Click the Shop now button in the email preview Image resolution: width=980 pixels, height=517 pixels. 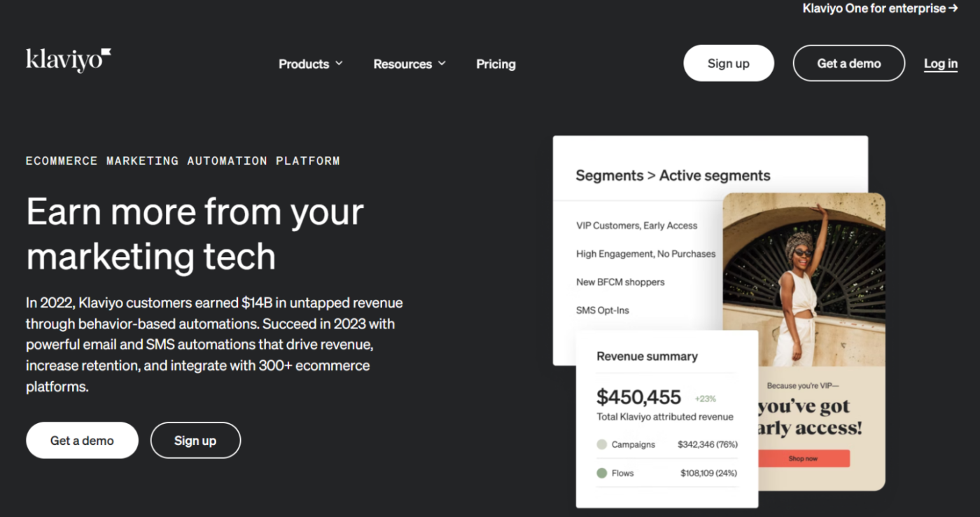tap(803, 459)
